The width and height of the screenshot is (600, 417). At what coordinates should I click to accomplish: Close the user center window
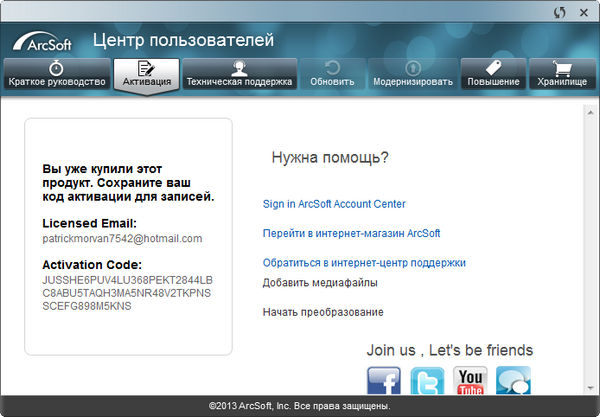coord(583,12)
